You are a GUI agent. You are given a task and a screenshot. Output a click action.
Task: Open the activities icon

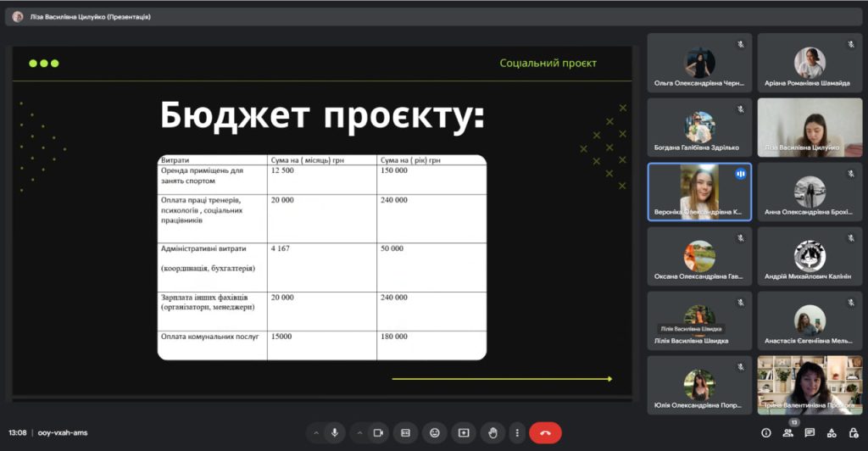tap(831, 432)
